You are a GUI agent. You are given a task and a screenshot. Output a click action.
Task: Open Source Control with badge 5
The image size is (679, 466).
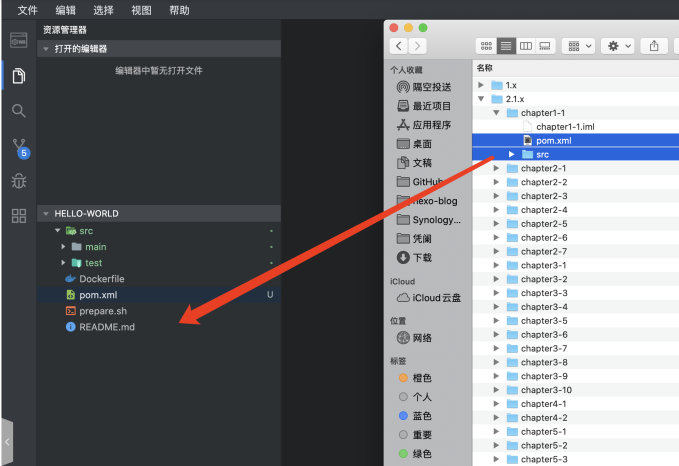tap(20, 148)
